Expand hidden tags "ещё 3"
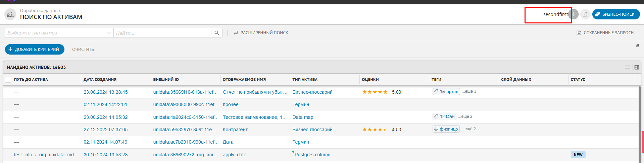 coord(469,91)
